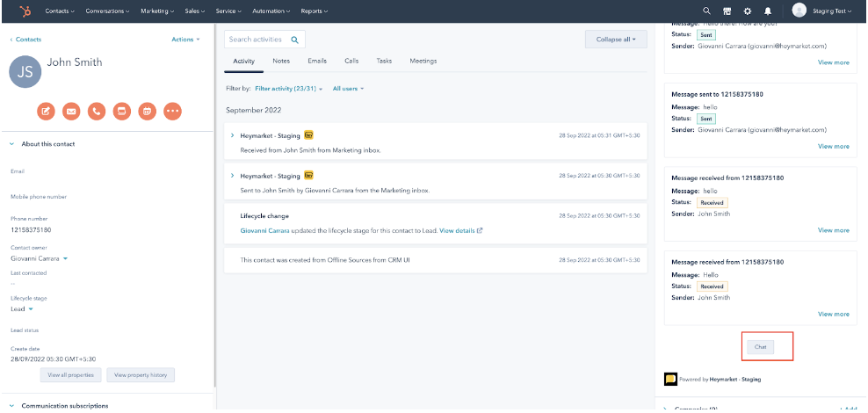Click the more actions ellipsis icon

[x=173, y=112]
